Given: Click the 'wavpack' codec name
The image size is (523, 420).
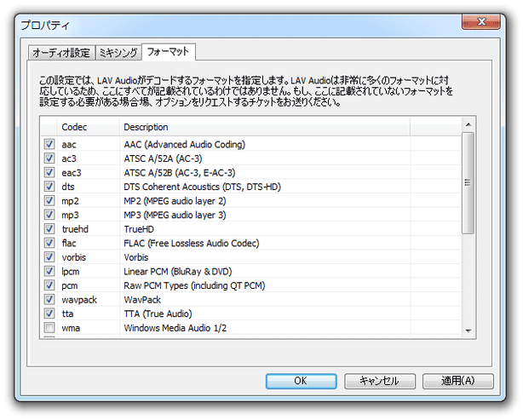Looking at the screenshot, I should (79, 300).
